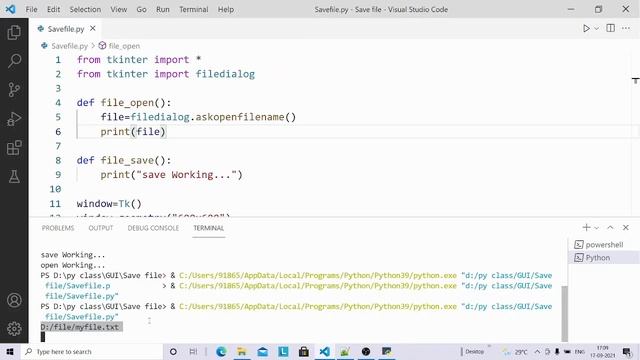
Task: Click the taskbar search box
Action: click(x=92, y=351)
